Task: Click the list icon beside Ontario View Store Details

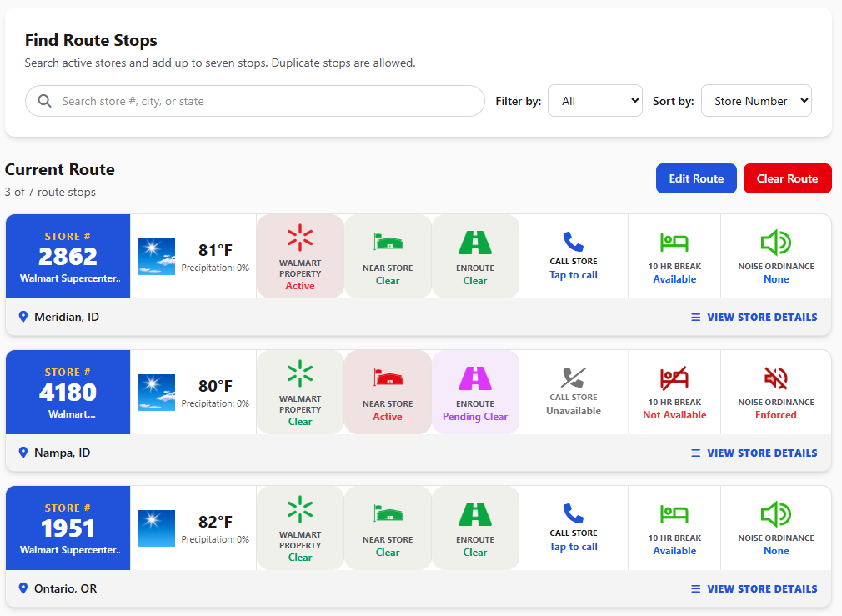Action: pyautogui.click(x=695, y=589)
